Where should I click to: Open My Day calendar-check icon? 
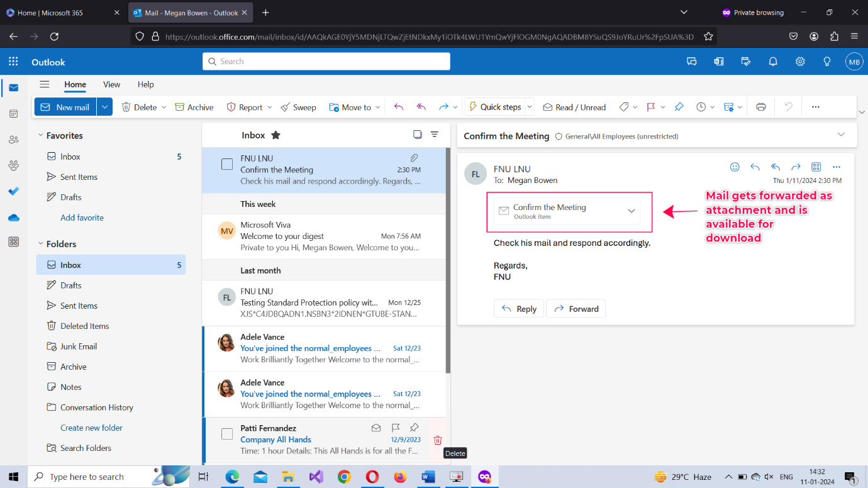tap(746, 62)
